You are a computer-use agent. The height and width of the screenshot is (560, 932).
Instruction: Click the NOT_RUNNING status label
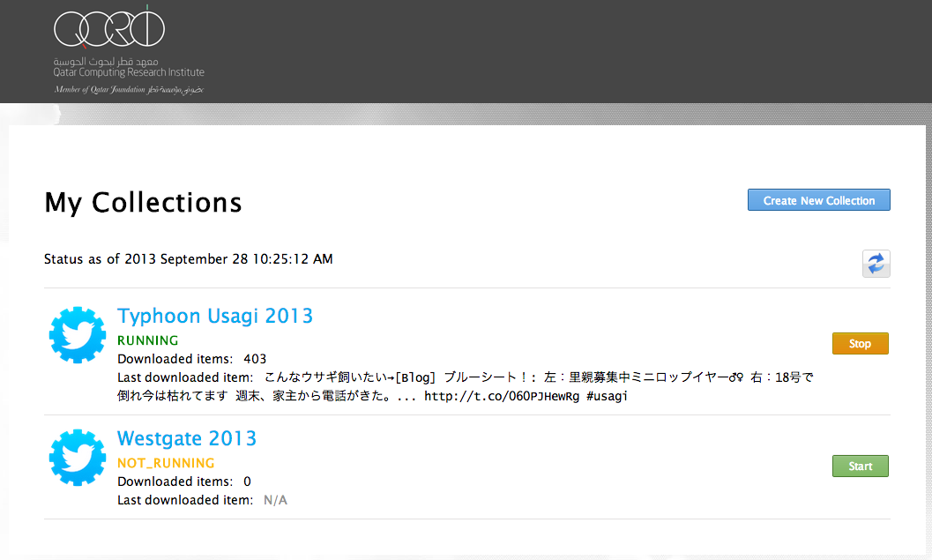coord(166,463)
